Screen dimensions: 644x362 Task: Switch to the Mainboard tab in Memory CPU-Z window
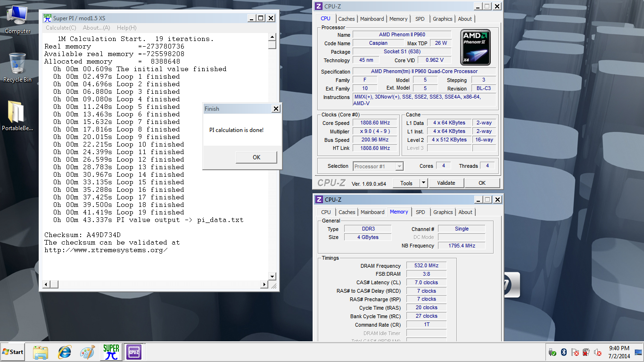(x=372, y=212)
